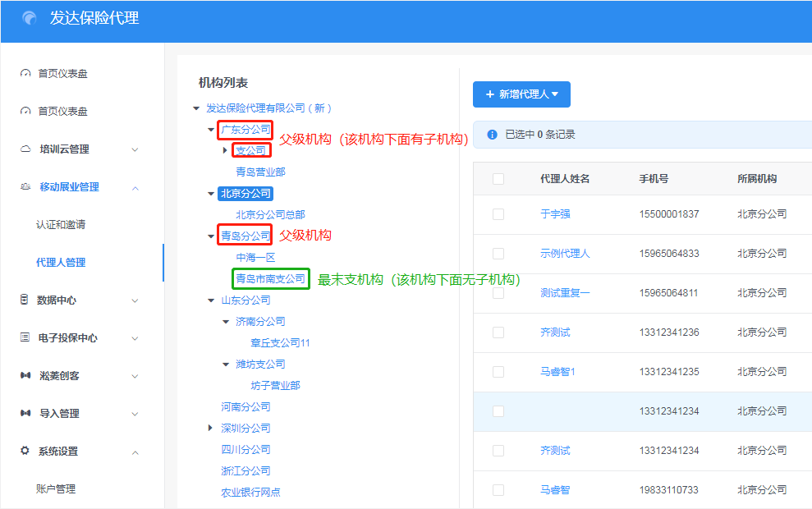Click the gear icon beside 系统设置

tap(25, 452)
